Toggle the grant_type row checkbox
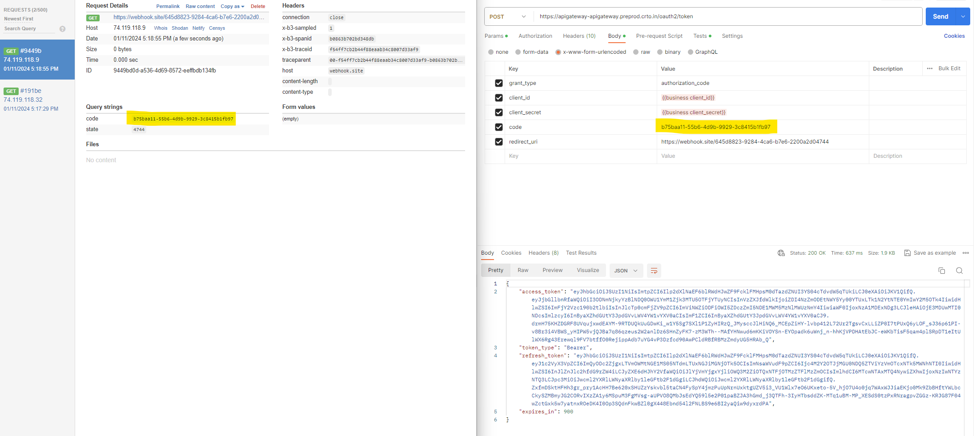 tap(498, 83)
